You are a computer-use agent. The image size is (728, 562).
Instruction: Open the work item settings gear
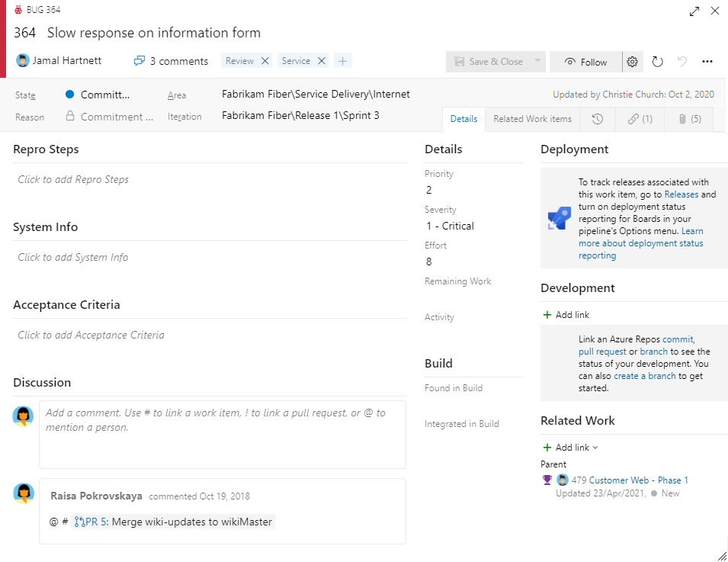click(x=632, y=62)
